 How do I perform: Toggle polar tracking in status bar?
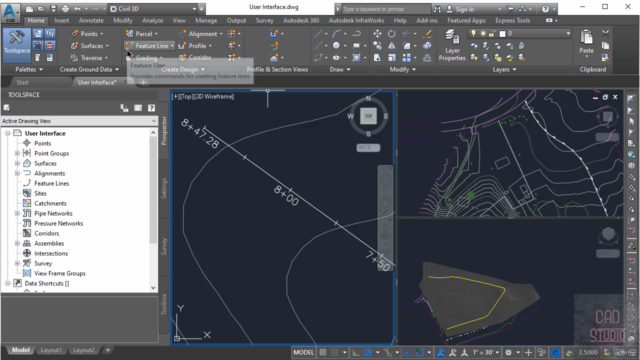[368, 352]
